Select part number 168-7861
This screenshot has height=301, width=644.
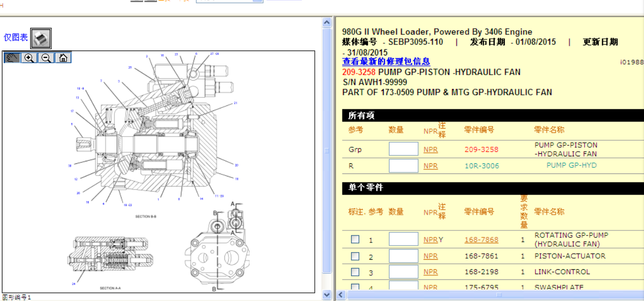tap(481, 256)
